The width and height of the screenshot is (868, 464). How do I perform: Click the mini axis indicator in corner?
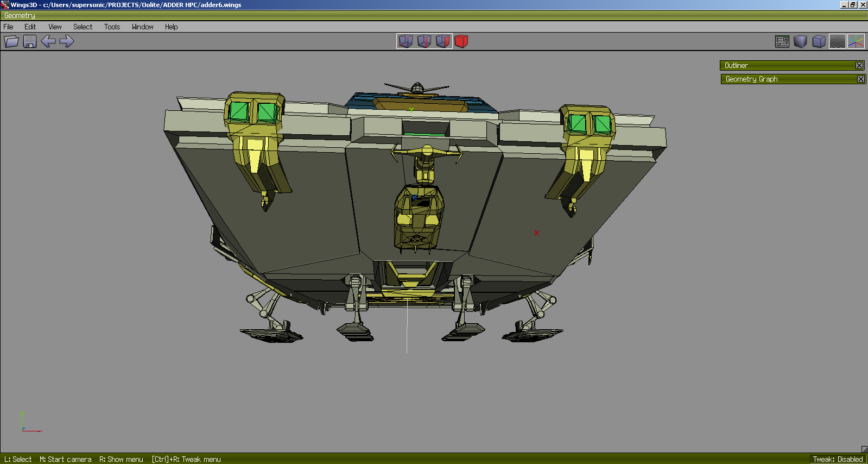coord(30,422)
